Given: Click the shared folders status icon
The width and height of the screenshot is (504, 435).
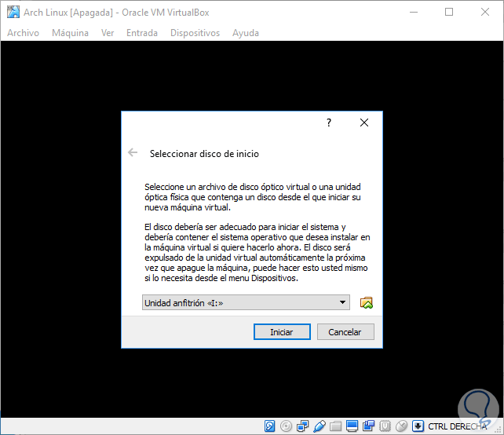Looking at the screenshot, I should point(335,426).
